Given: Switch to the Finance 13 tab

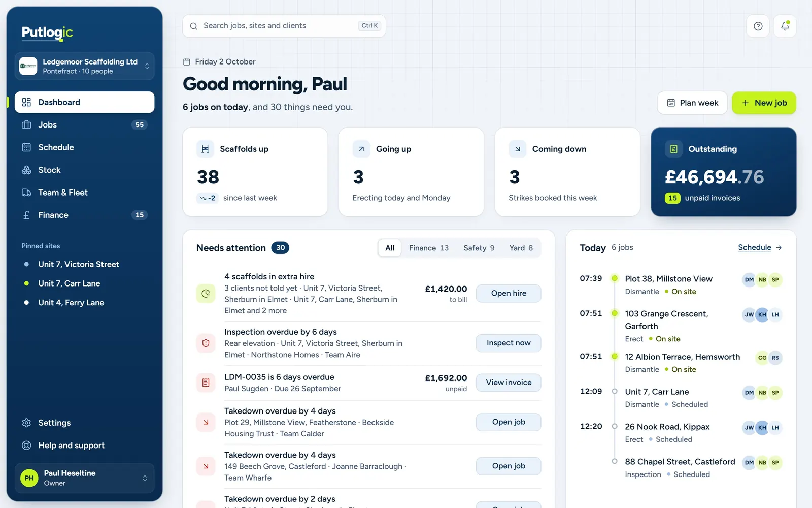Looking at the screenshot, I should [429, 248].
